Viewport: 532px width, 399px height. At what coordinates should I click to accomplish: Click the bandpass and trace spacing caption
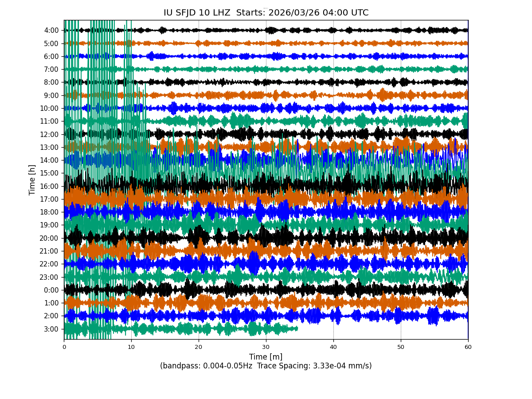pos(266,366)
